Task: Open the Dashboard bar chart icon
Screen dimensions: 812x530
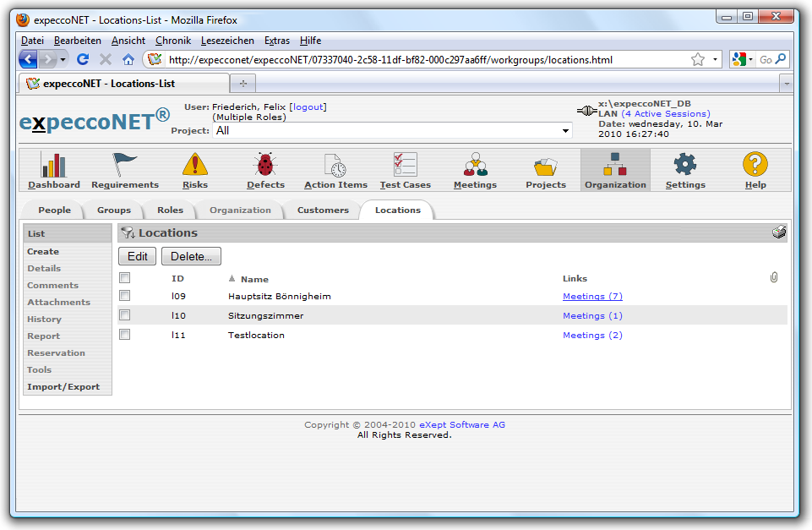Action: [53, 165]
